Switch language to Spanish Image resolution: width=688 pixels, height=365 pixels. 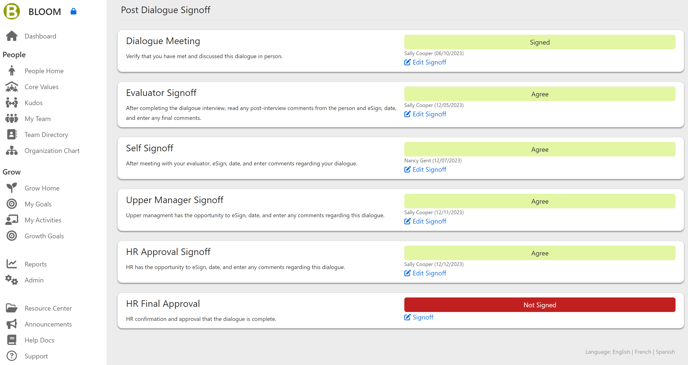pos(665,352)
